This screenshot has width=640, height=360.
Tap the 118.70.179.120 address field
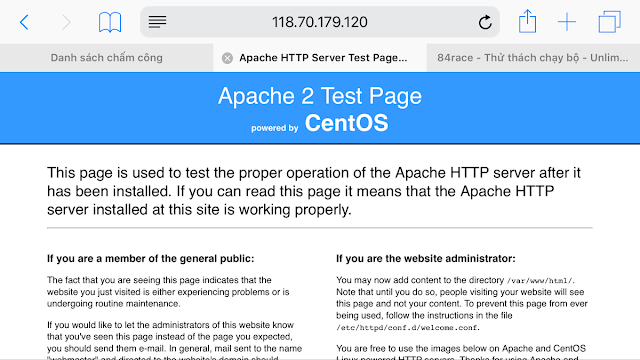[x=320, y=22]
